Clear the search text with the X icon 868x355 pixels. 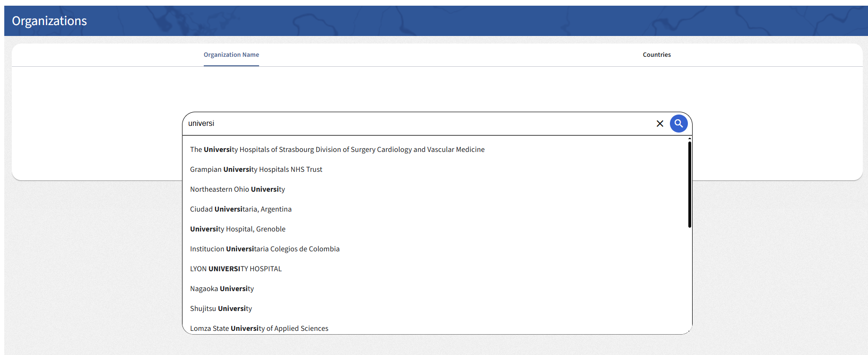point(660,124)
